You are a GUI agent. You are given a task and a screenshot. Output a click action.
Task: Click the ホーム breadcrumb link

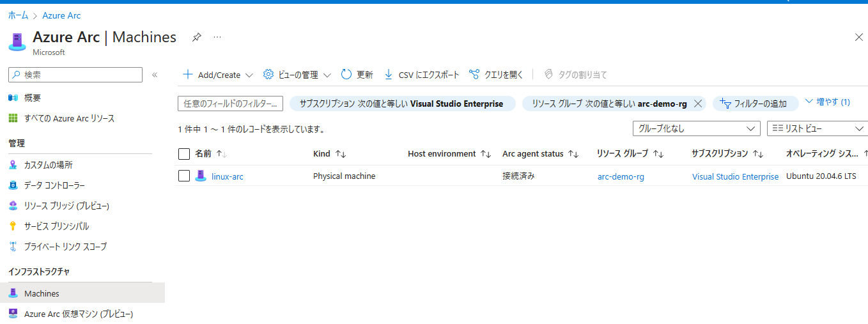pyautogui.click(x=18, y=15)
